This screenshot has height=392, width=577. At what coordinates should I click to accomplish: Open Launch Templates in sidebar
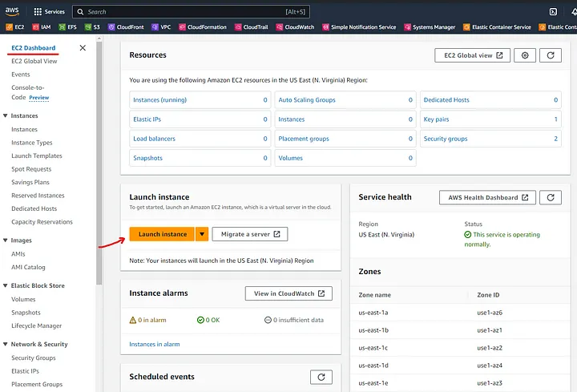[x=36, y=156]
